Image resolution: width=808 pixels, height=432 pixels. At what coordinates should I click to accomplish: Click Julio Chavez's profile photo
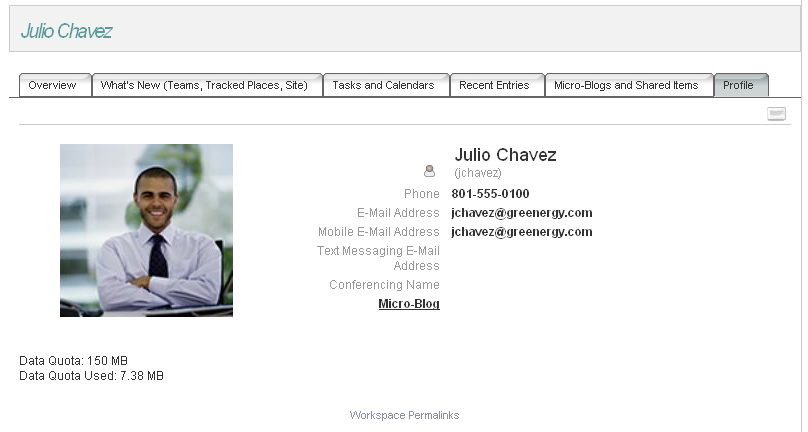pos(146,230)
